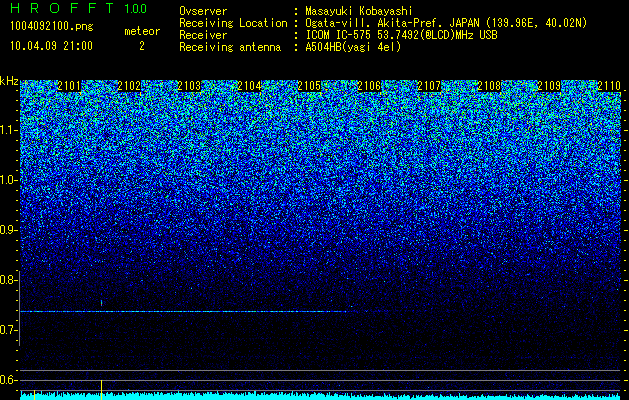Click the 2108 time marker

tap(489, 86)
